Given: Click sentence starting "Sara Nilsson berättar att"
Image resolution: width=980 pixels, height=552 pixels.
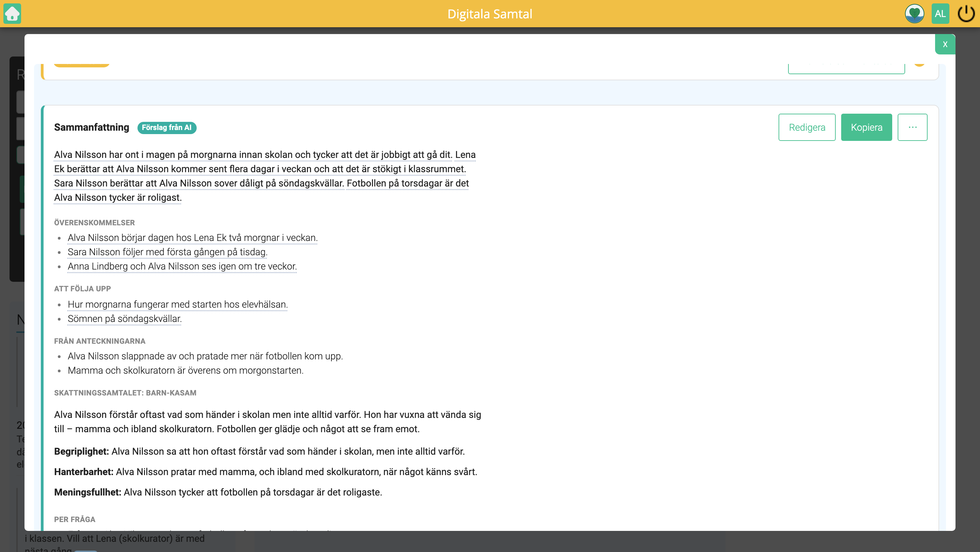Looking at the screenshot, I should click(x=199, y=183).
